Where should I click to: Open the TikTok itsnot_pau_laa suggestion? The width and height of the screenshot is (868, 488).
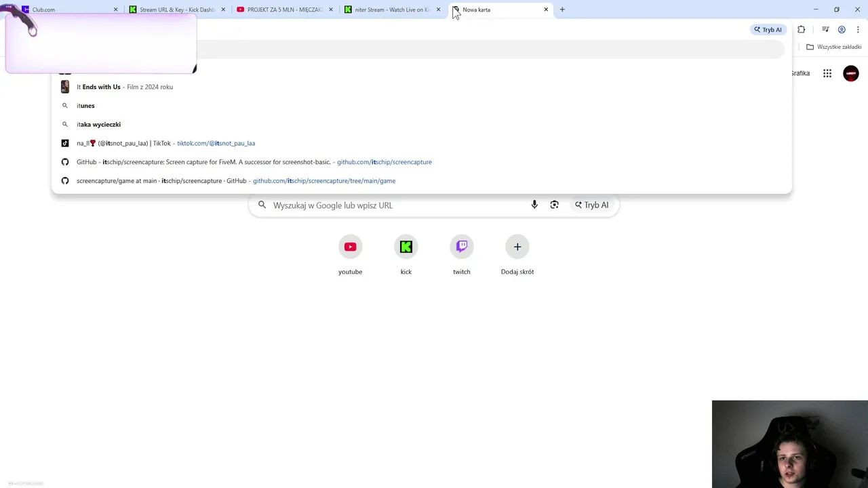(421, 143)
